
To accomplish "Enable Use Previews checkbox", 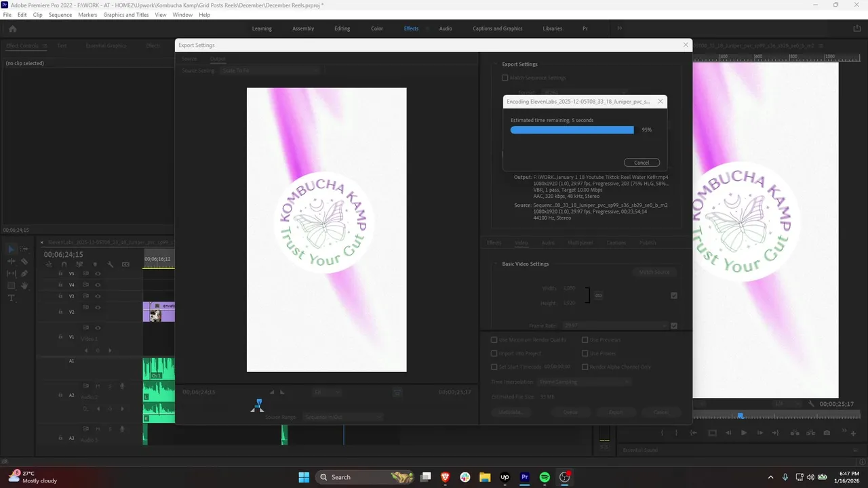I will point(585,340).
